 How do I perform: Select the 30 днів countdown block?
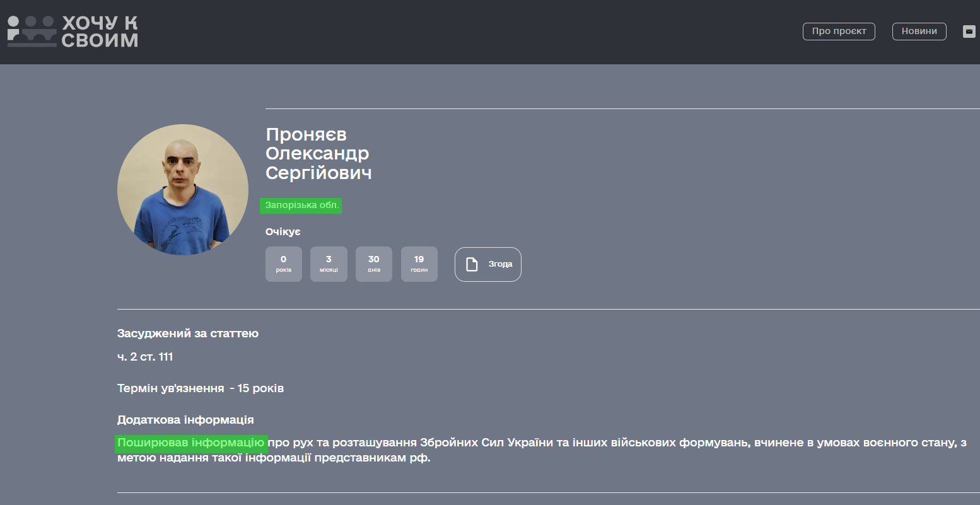point(373,264)
